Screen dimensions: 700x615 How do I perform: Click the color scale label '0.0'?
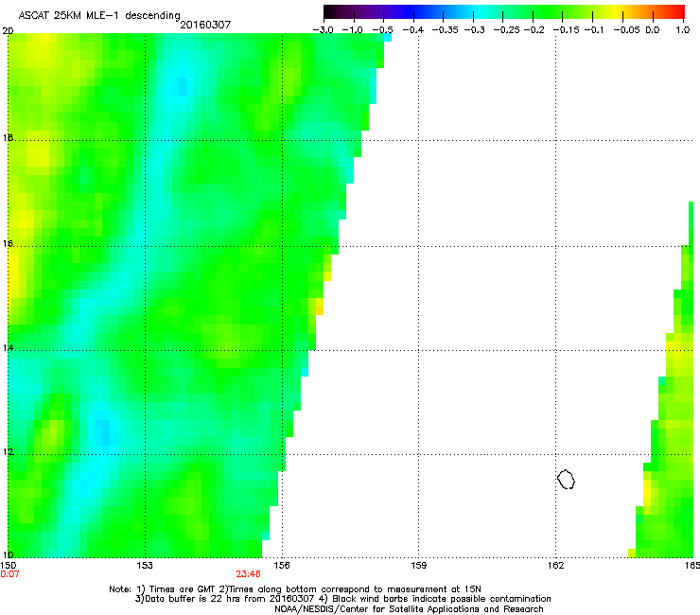(653, 30)
